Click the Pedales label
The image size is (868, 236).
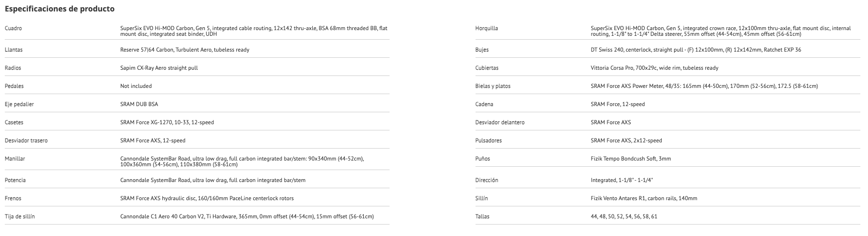click(x=14, y=86)
